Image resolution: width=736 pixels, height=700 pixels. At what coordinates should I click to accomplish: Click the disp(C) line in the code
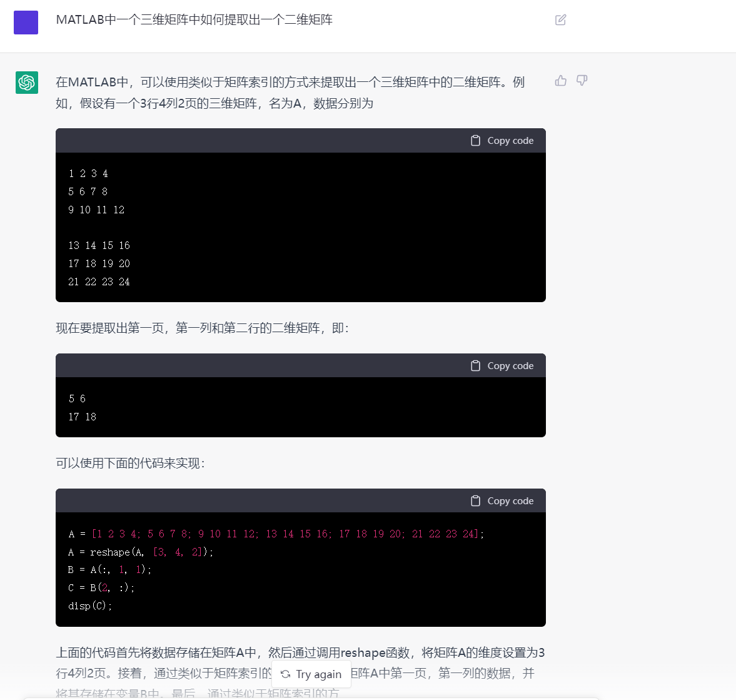click(89, 606)
